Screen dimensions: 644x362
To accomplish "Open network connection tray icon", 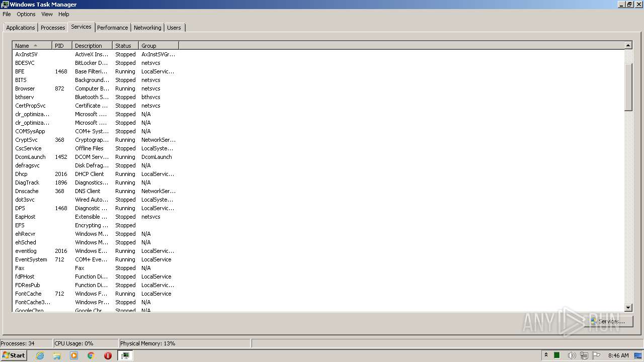I will pos(584,355).
